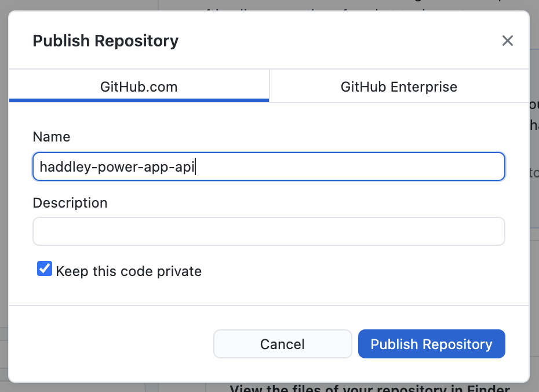539x392 pixels.
Task: Place cursor after "haddley-power-app-api" text
Action: pos(197,167)
